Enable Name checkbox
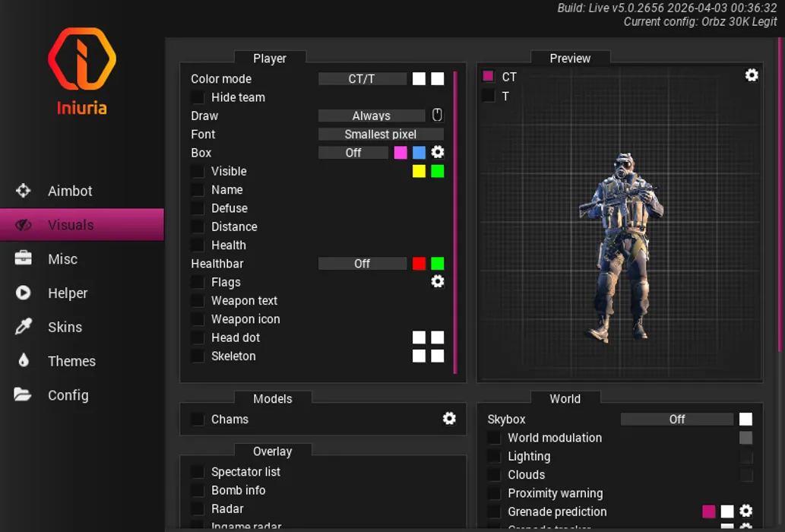This screenshot has width=785, height=532. pos(198,190)
